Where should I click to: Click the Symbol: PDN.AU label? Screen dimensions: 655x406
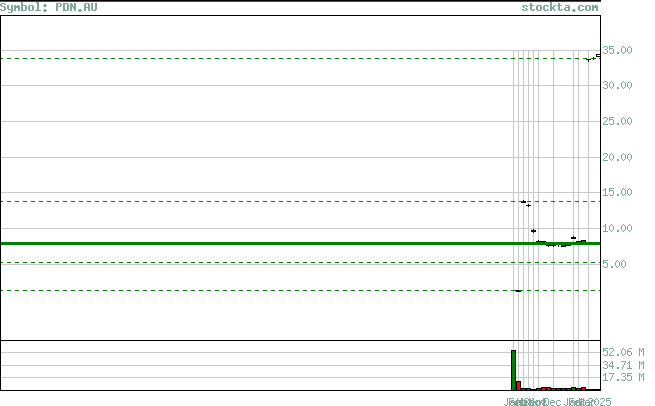(48, 7)
